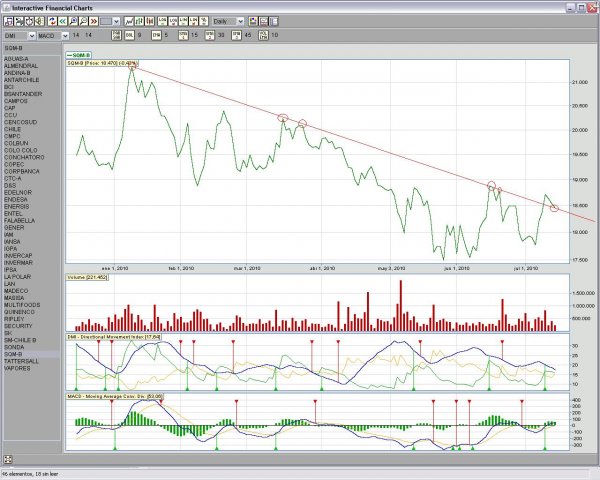Select COPEC in the stock list

[x=13, y=163]
